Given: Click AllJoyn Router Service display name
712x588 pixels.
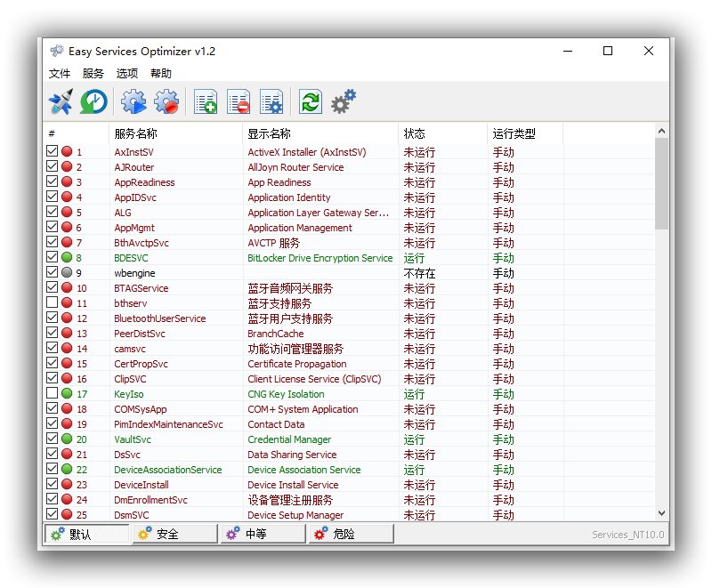Looking at the screenshot, I should [295, 167].
